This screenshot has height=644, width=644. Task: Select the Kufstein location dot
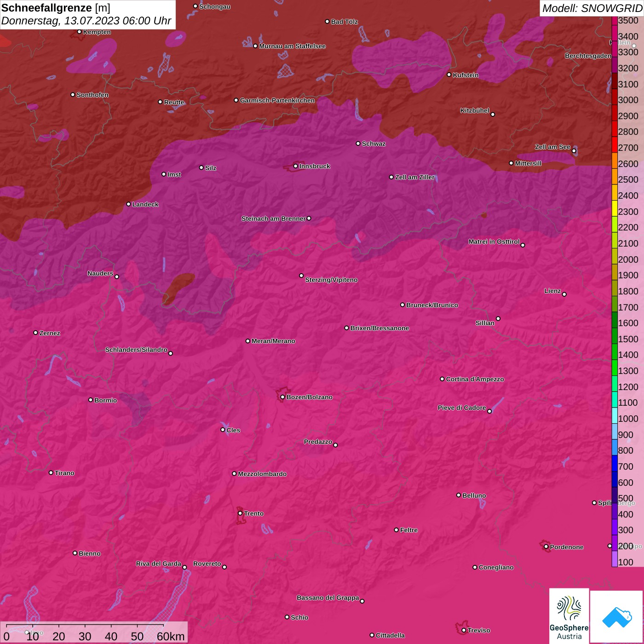(449, 75)
